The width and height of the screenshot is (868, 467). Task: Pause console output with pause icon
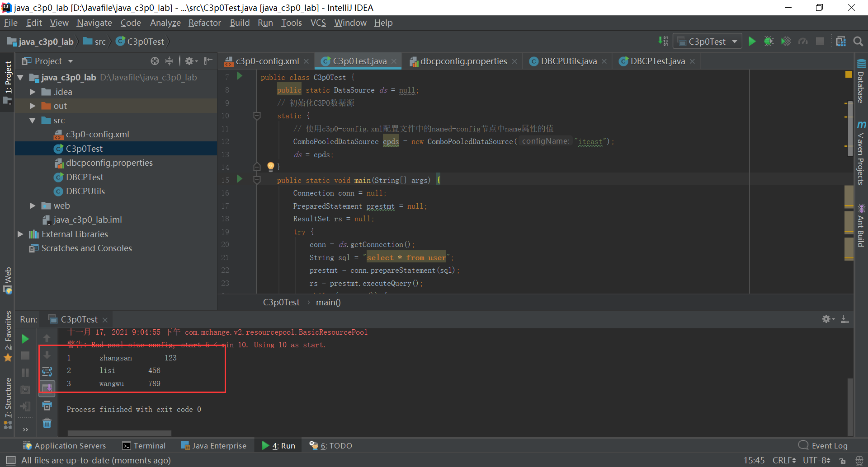(x=25, y=372)
